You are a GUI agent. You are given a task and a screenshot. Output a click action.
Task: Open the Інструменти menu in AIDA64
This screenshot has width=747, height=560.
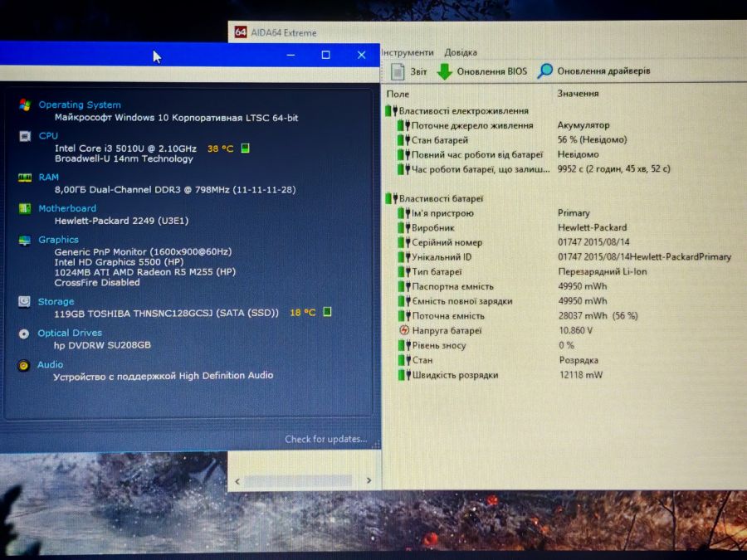click(408, 52)
